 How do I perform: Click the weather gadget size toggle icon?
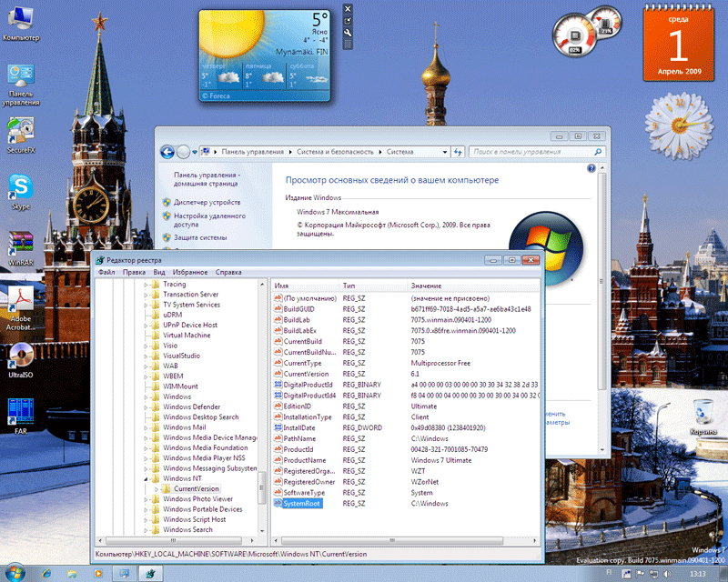[x=348, y=21]
